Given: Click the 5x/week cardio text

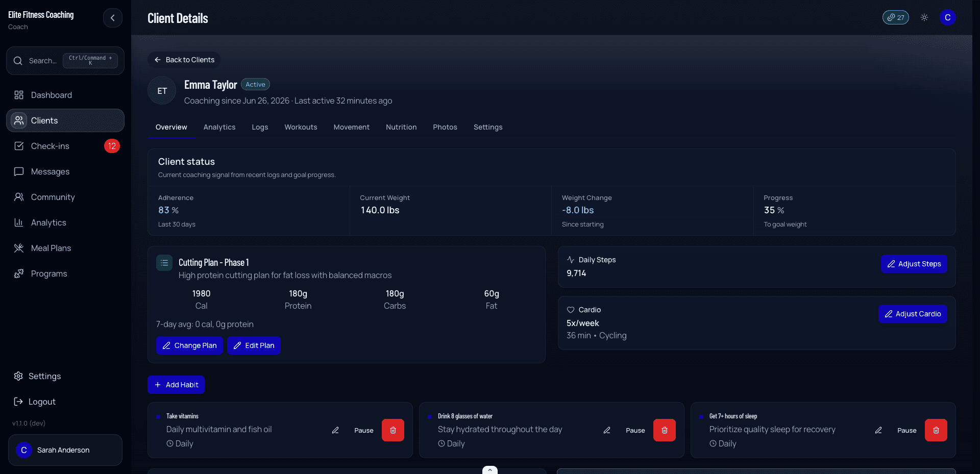Looking at the screenshot, I should pyautogui.click(x=583, y=323).
